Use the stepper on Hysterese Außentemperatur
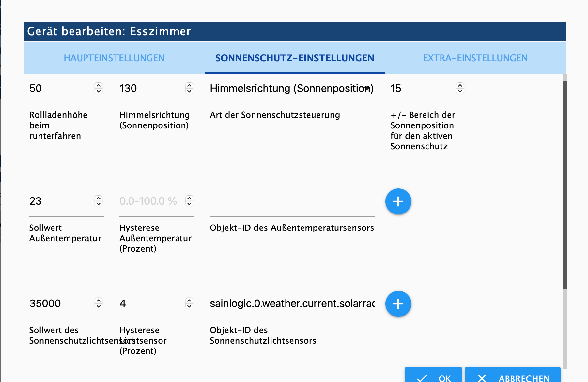 189,201
